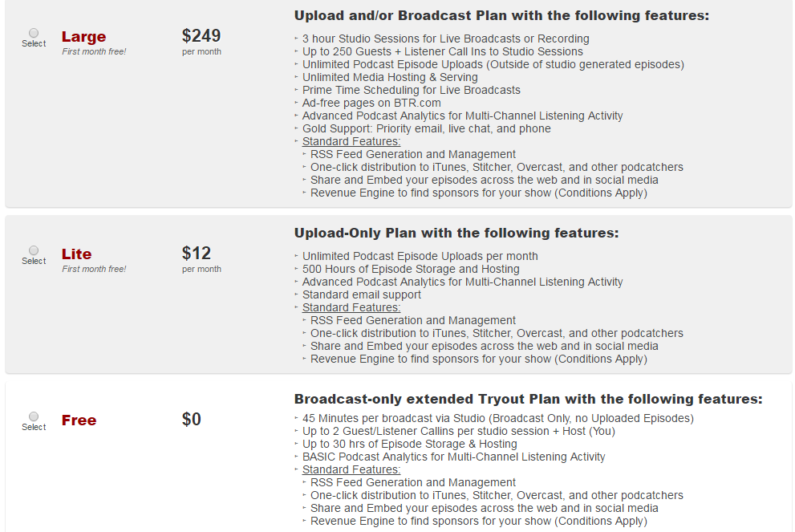
Task: Click the Free plan name
Action: click(79, 420)
